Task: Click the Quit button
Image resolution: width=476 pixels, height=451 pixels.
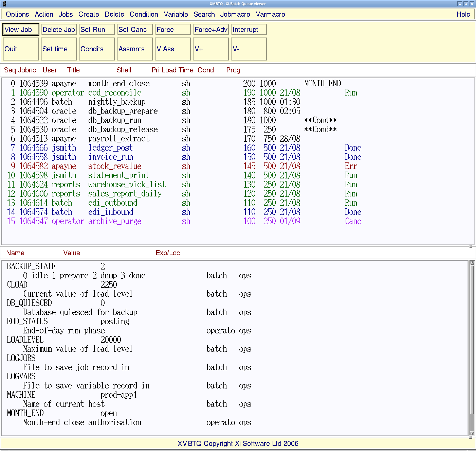Action: (x=21, y=49)
